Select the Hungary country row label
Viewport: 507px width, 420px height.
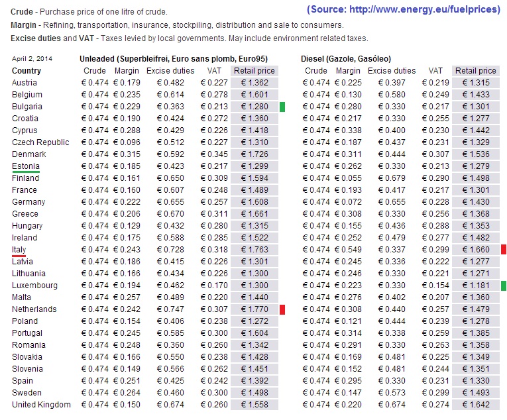point(27,226)
